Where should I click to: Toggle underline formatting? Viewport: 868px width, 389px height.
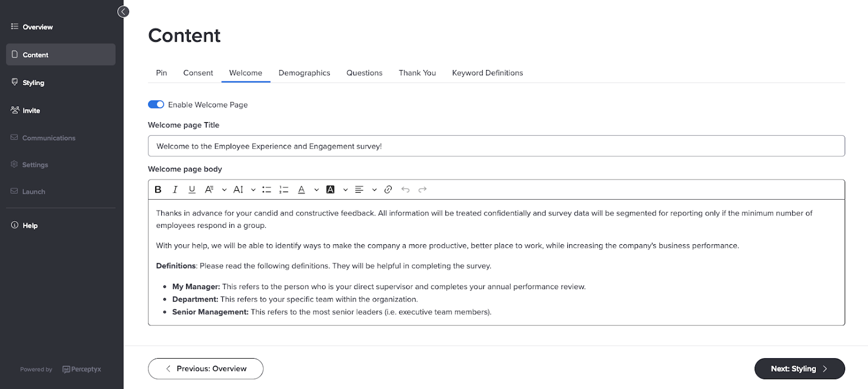192,189
